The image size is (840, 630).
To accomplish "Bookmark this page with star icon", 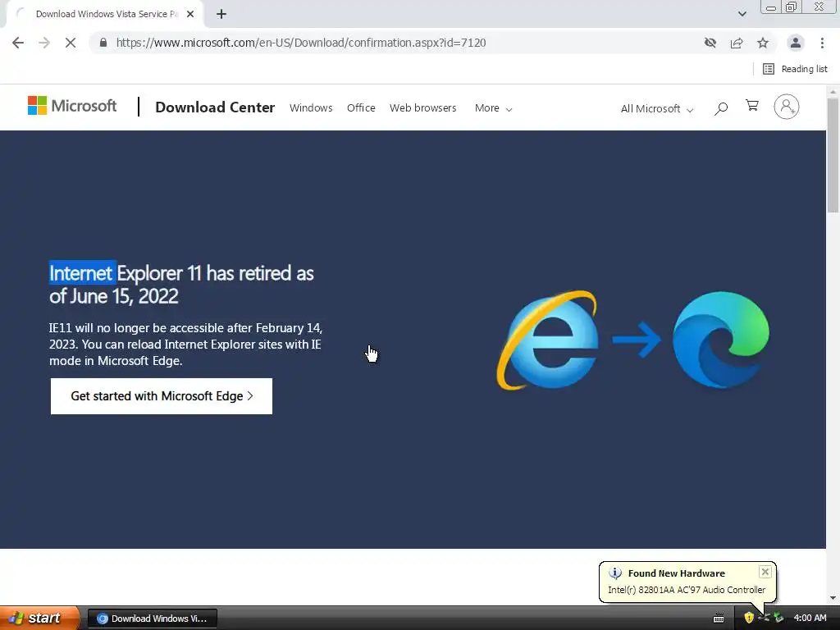I will (x=763, y=43).
